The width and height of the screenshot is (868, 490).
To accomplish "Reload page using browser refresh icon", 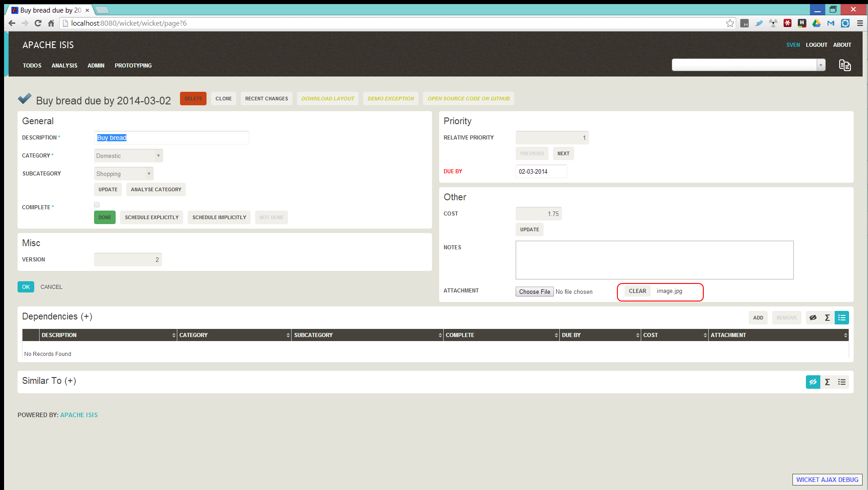I will (x=38, y=23).
